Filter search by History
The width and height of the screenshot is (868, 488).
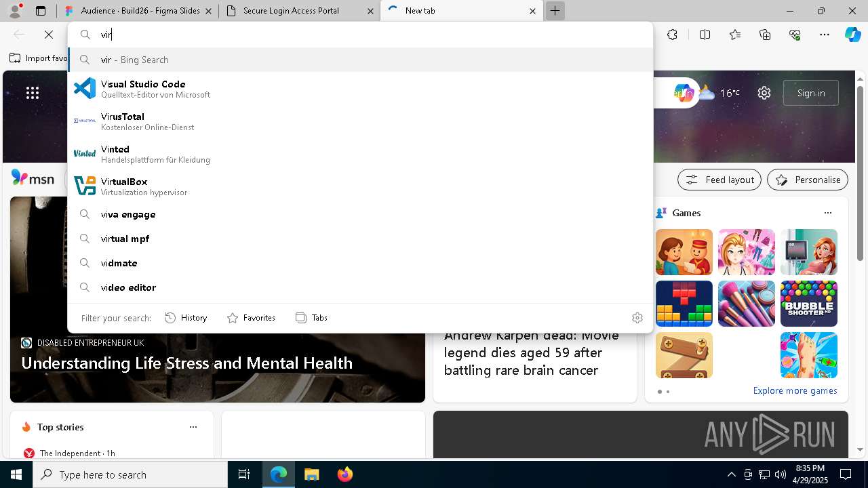click(x=186, y=317)
